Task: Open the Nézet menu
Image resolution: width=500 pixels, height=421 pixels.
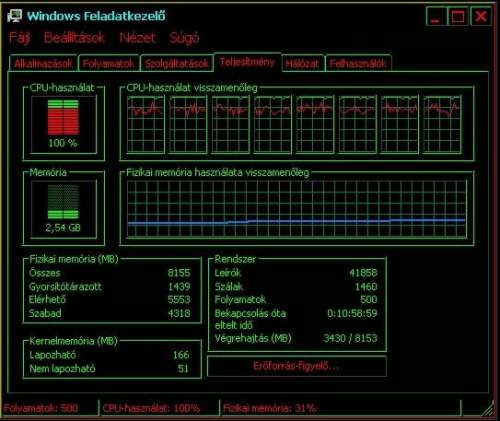Action: point(137,38)
